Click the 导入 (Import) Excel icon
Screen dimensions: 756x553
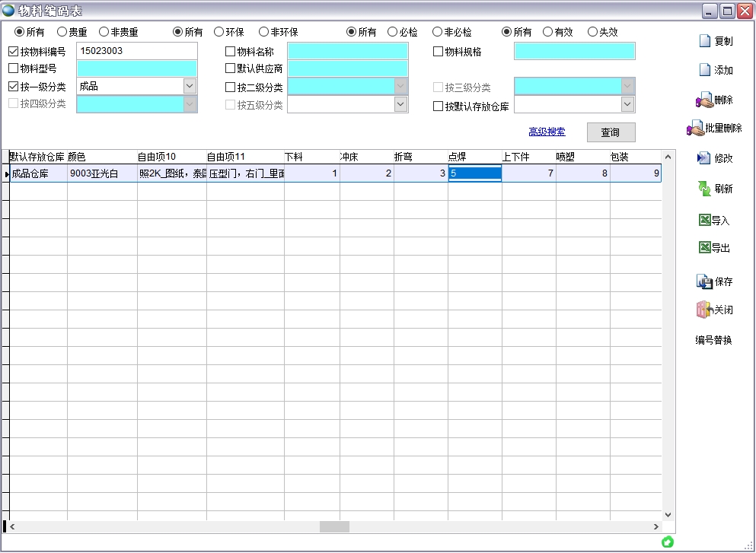pyautogui.click(x=705, y=221)
